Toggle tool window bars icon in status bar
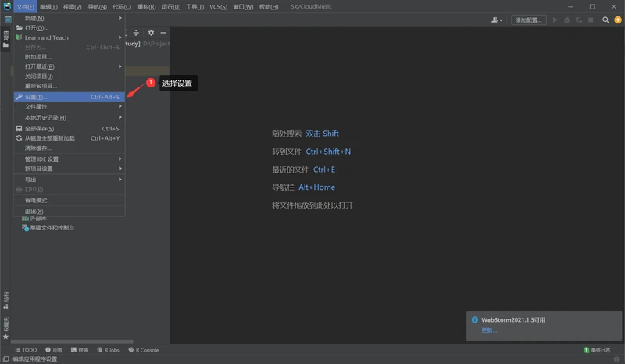This screenshot has width=625, height=364. coord(5,359)
